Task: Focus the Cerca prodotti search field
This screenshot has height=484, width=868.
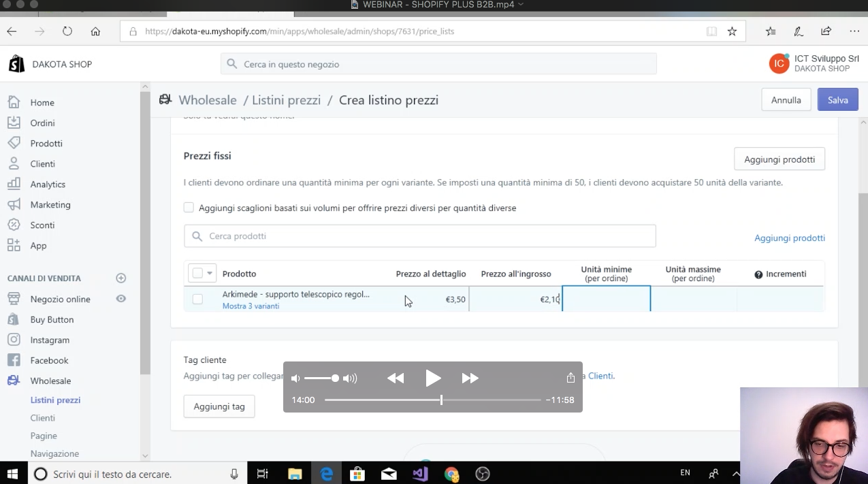Action: point(420,236)
